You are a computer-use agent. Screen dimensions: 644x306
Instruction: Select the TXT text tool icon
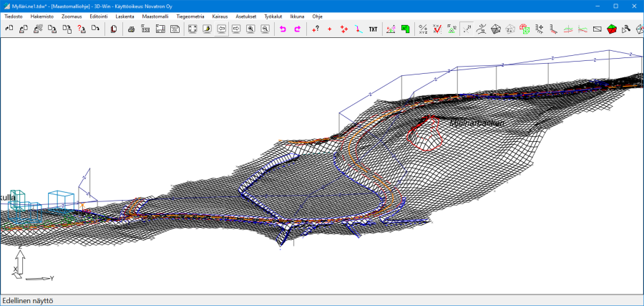(373, 29)
